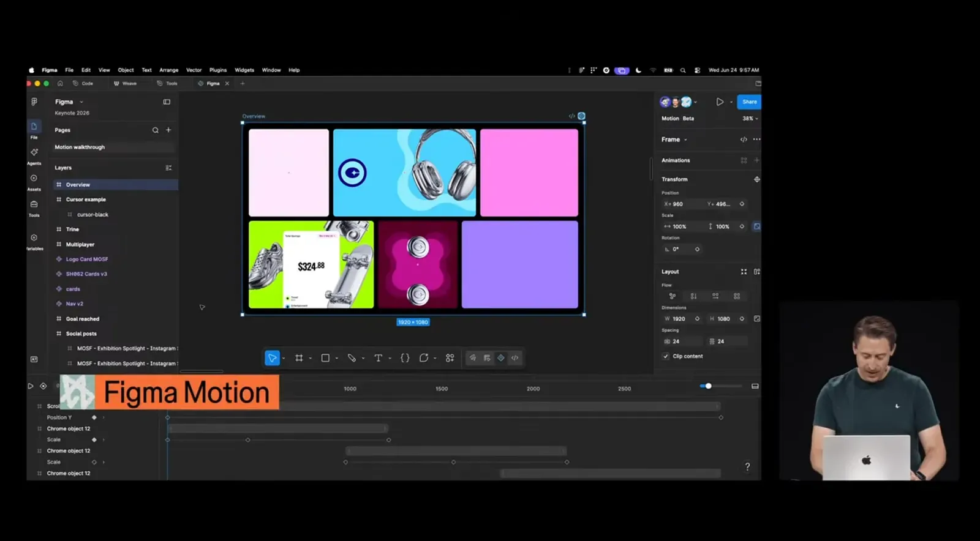The height and width of the screenshot is (541, 980).
Task: Toggle Position Y keyframe diamond in timeline
Action: pos(94,417)
